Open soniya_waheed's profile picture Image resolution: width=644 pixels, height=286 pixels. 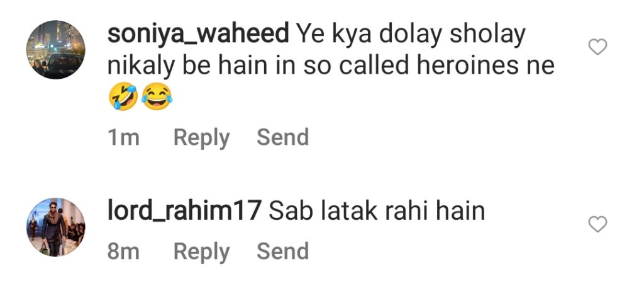coord(56,49)
